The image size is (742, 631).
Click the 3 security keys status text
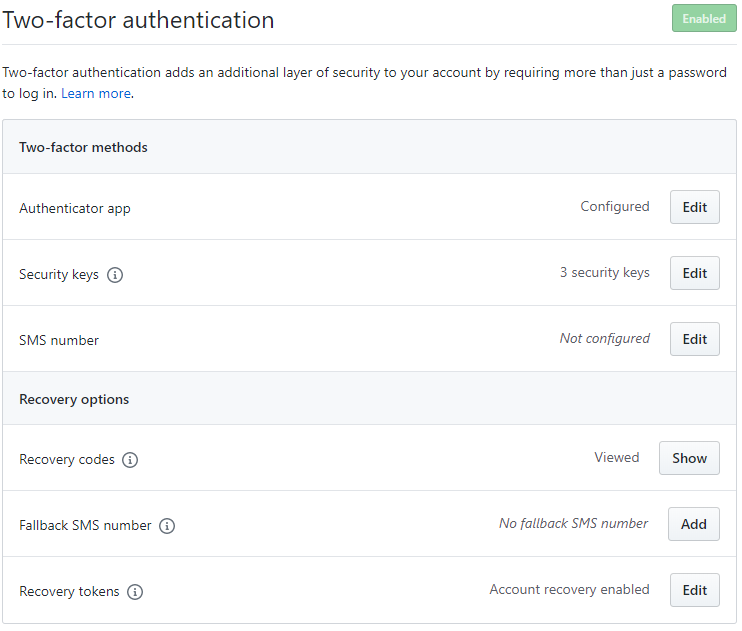click(605, 273)
